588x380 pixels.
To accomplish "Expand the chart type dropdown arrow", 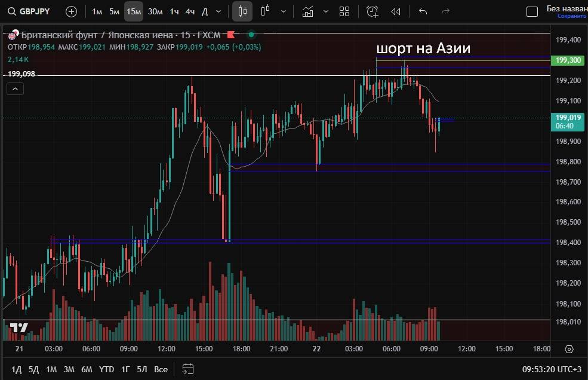I will pyautogui.click(x=283, y=11).
